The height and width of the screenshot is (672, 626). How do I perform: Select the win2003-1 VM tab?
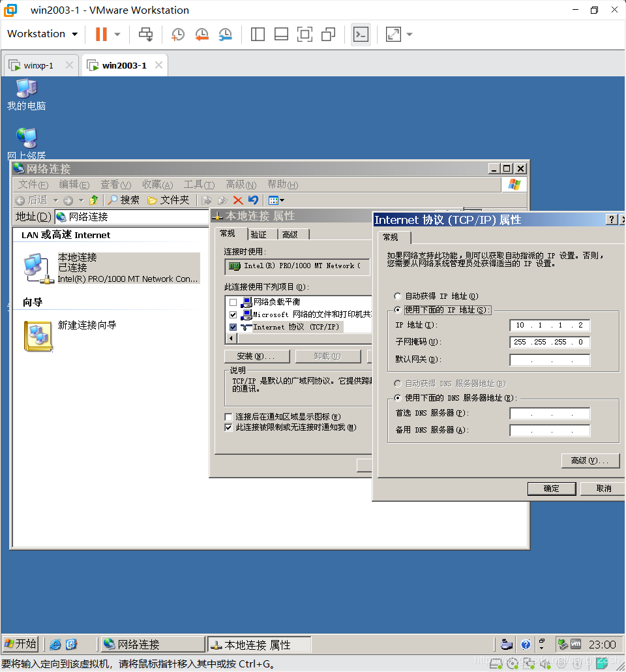click(x=125, y=66)
